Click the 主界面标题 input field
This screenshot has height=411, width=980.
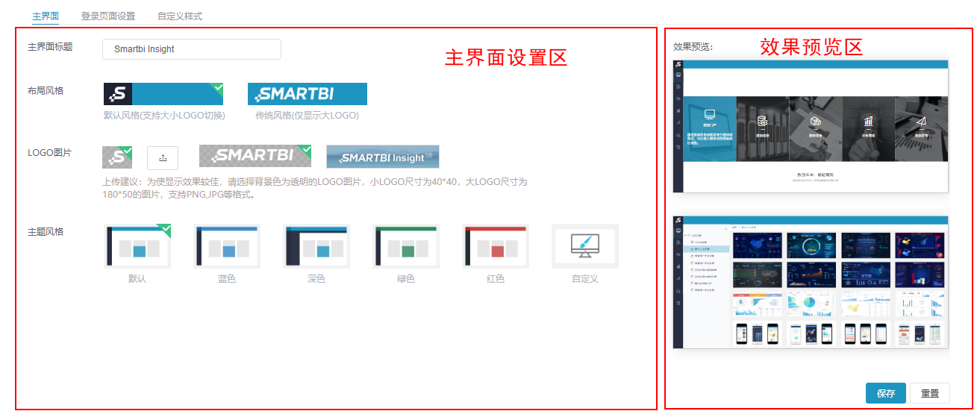[x=192, y=49]
